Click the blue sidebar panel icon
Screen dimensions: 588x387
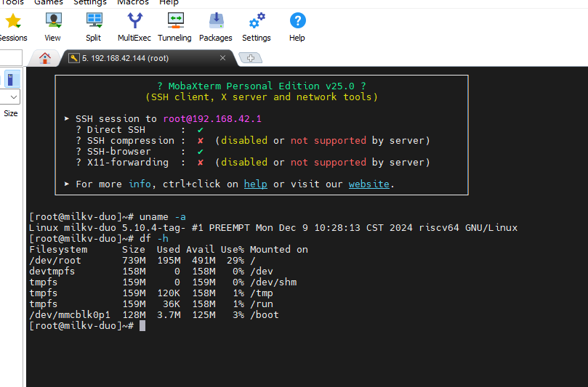pos(12,79)
